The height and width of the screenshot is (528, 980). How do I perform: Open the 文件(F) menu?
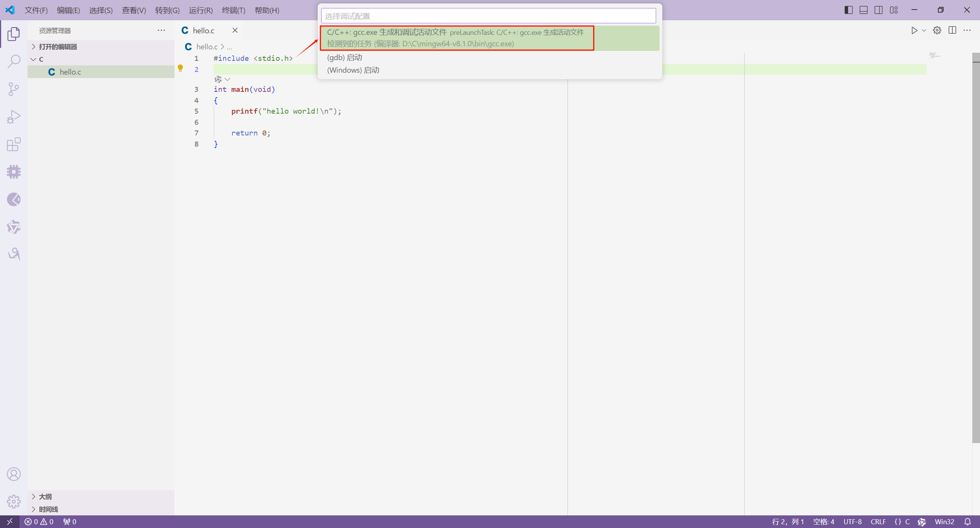(x=36, y=10)
